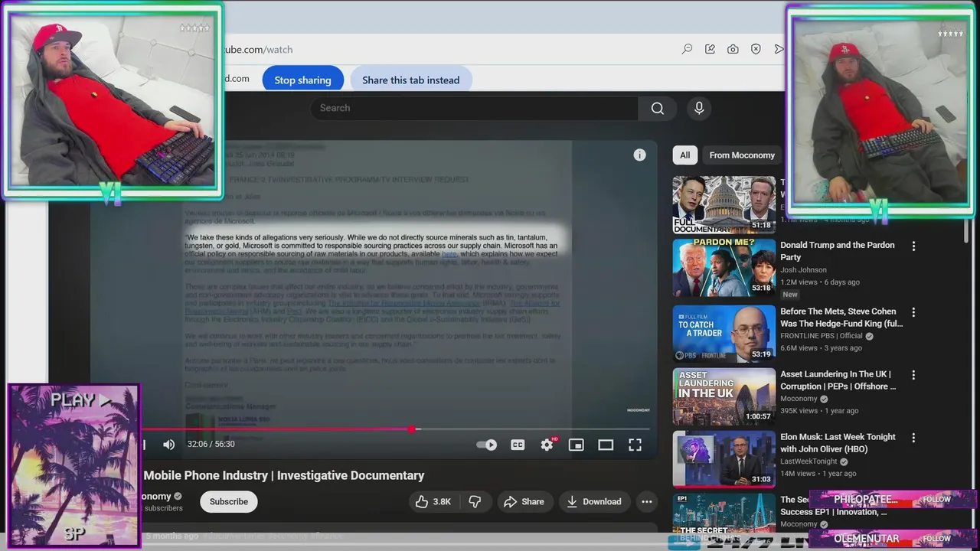Click the video progress bar scrubber

coord(412,429)
